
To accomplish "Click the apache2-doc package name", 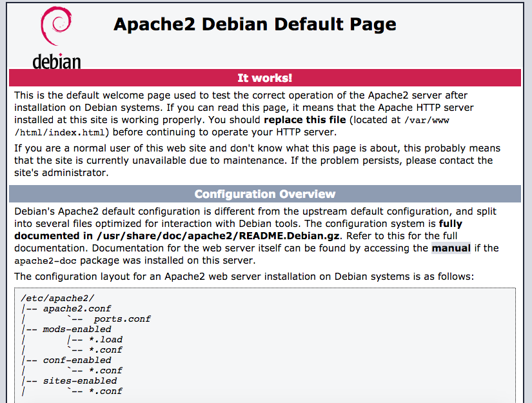I will 43,260.
